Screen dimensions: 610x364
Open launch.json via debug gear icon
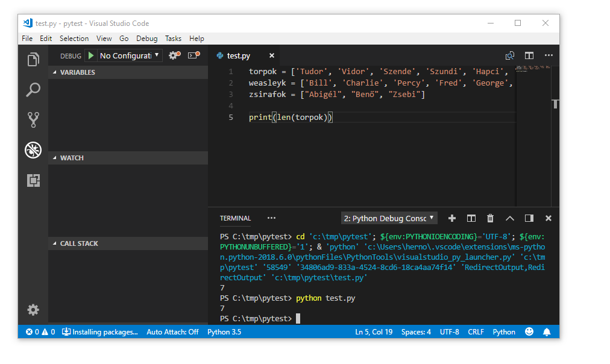[x=174, y=55]
